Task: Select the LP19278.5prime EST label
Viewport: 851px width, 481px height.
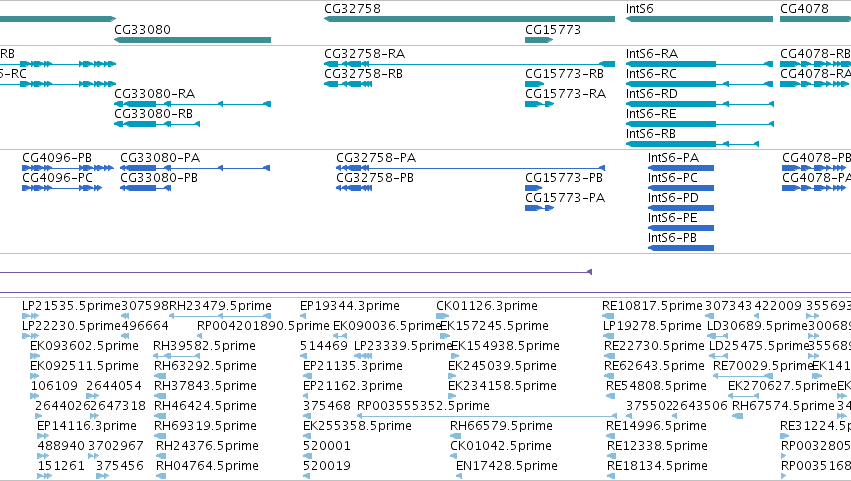Action: coord(652,326)
